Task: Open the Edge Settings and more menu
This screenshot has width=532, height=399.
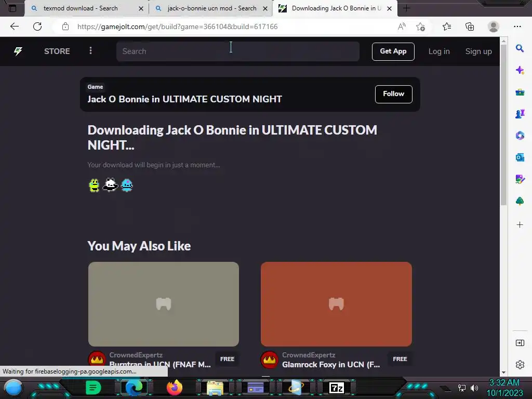Action: (x=517, y=26)
